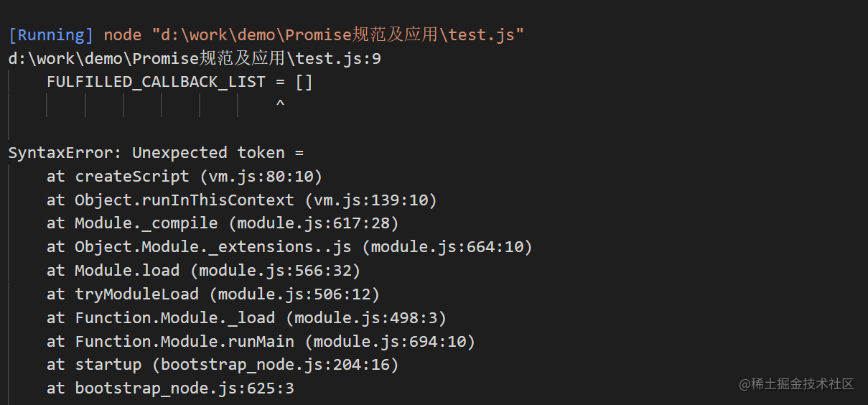Screen dimensions: 868x405
Task: Open the module.js:664:10 reference
Action: pos(447,247)
